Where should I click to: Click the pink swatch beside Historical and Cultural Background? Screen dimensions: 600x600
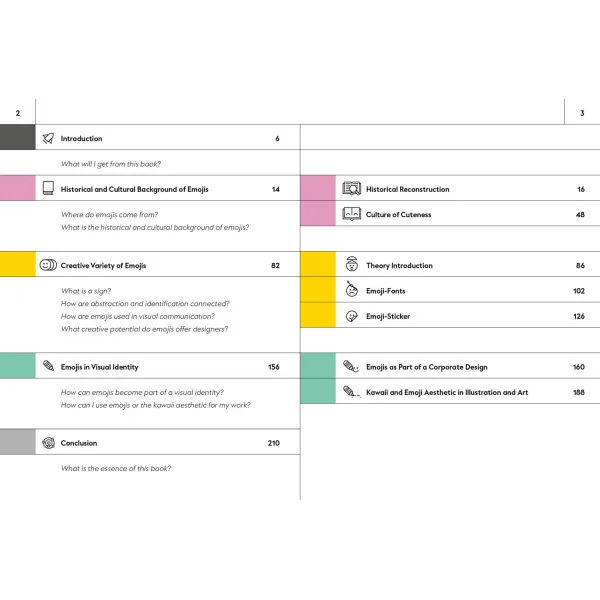point(18,188)
